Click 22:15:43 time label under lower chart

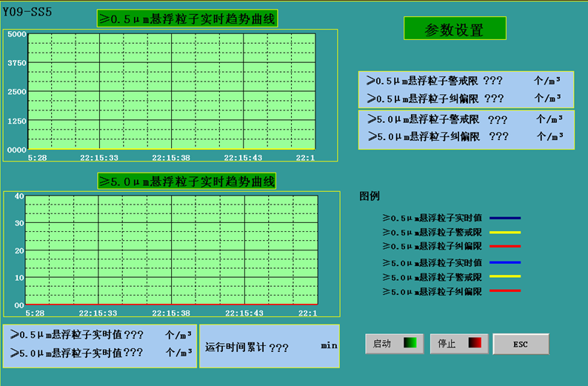click(244, 313)
